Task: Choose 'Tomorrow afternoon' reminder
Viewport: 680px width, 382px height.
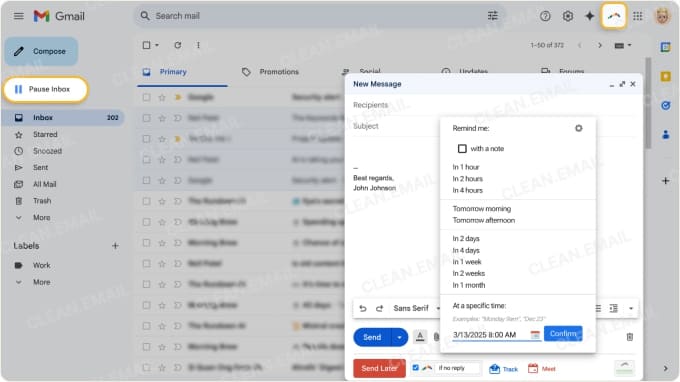Action: [484, 220]
